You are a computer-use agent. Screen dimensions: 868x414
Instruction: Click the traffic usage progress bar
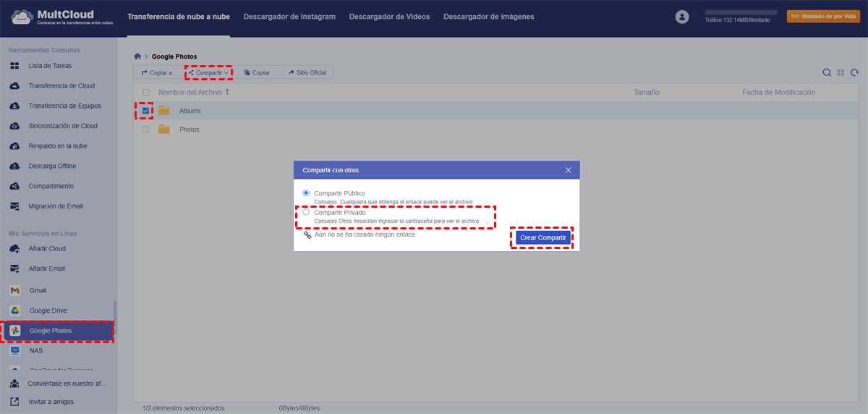point(741,12)
